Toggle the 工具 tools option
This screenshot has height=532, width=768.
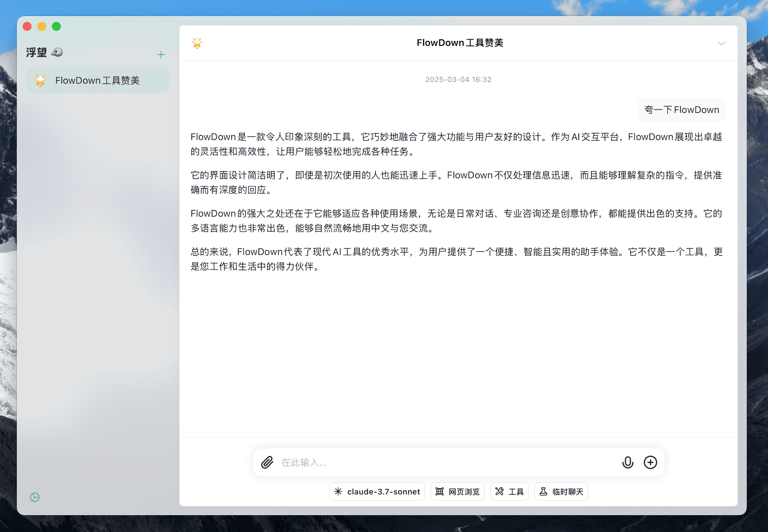[509, 491]
